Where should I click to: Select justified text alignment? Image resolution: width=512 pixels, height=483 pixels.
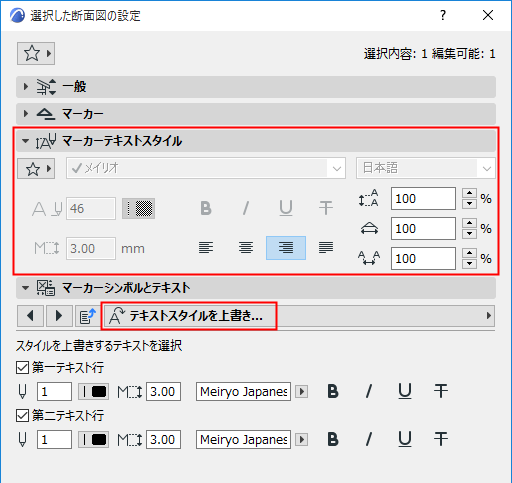[326, 248]
